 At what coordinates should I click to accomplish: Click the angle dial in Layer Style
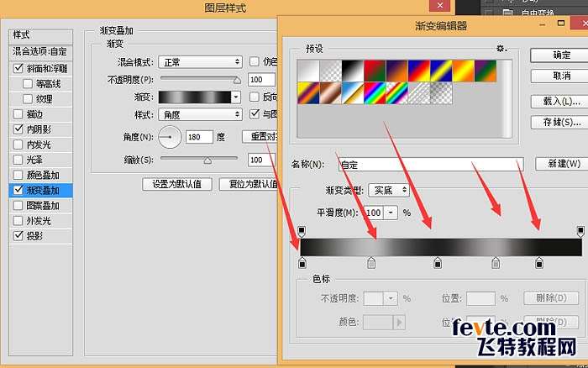pyautogui.click(x=170, y=137)
